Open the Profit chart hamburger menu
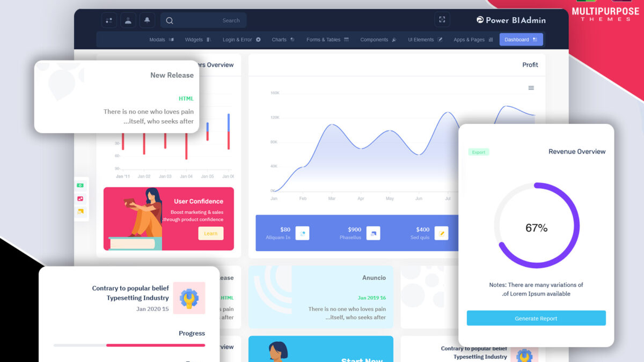644x362 pixels. coord(531,88)
